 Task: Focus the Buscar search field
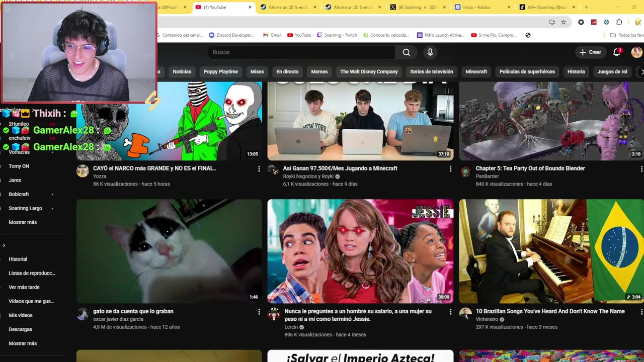coord(301,52)
